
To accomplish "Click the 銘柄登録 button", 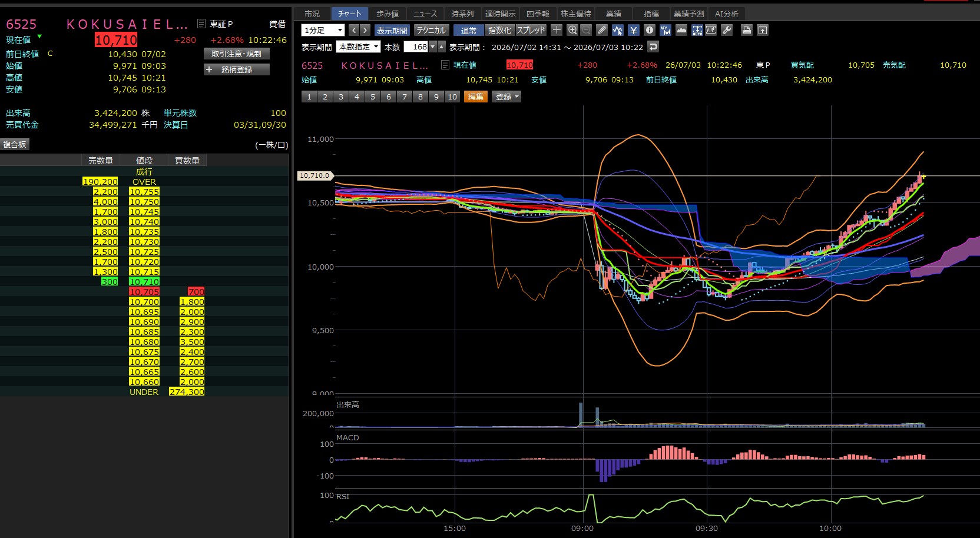I will pos(237,69).
